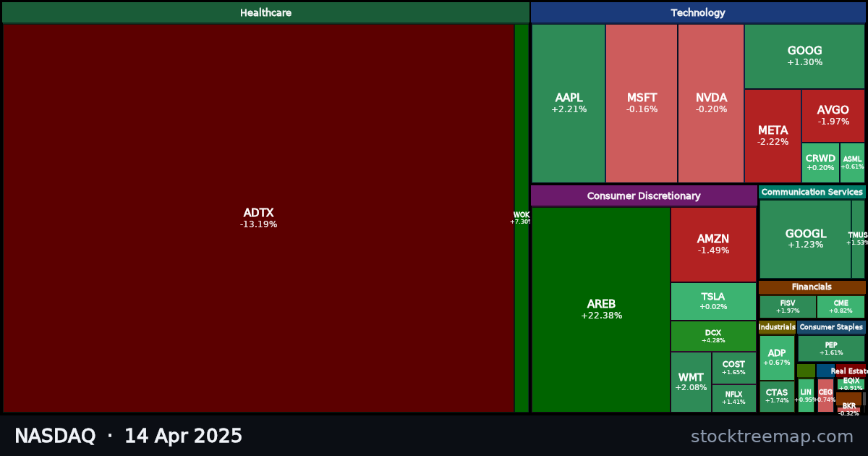Open the CTAS +1.74% tile

pos(777,397)
